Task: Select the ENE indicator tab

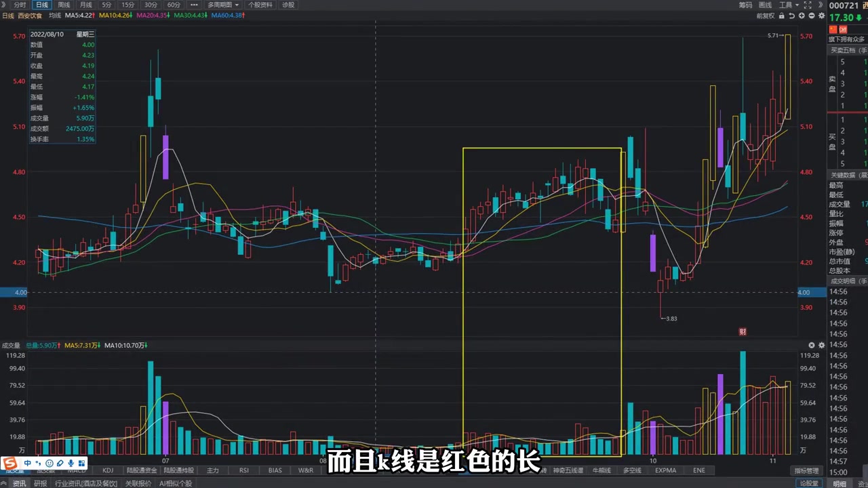Action: (x=699, y=470)
